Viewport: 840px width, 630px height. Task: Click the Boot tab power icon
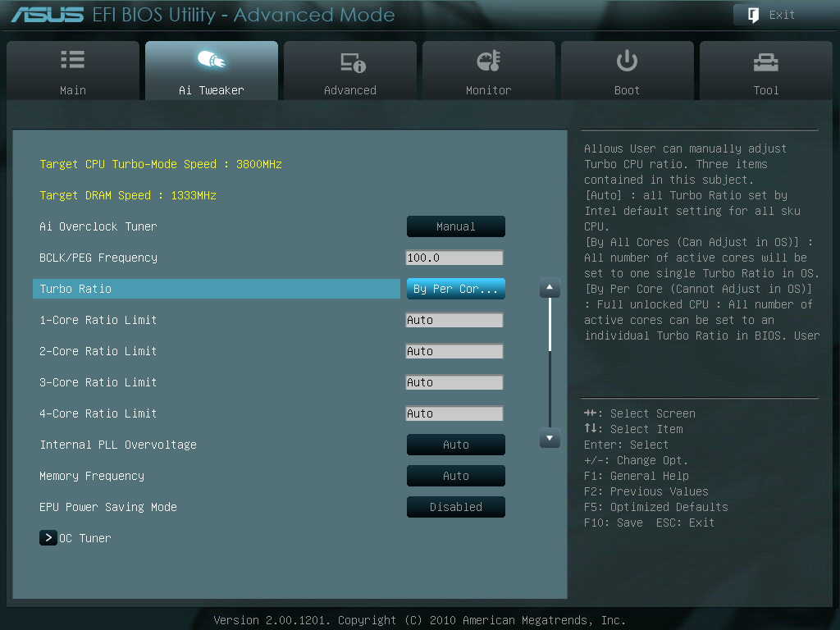(x=627, y=61)
